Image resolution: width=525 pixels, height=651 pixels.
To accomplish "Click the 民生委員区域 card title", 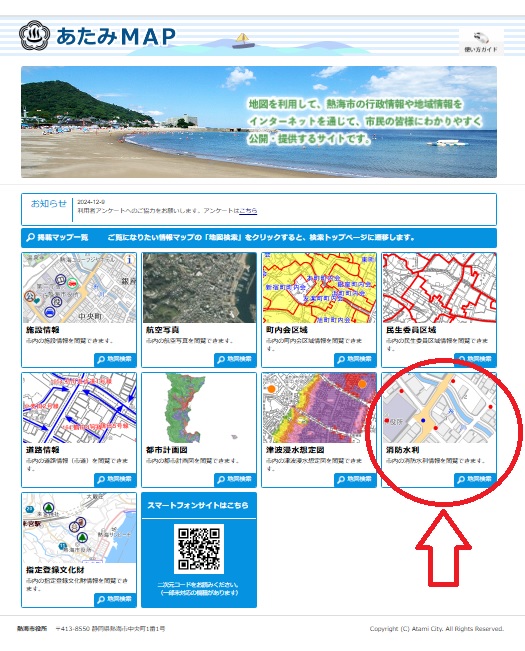I will point(411,330).
